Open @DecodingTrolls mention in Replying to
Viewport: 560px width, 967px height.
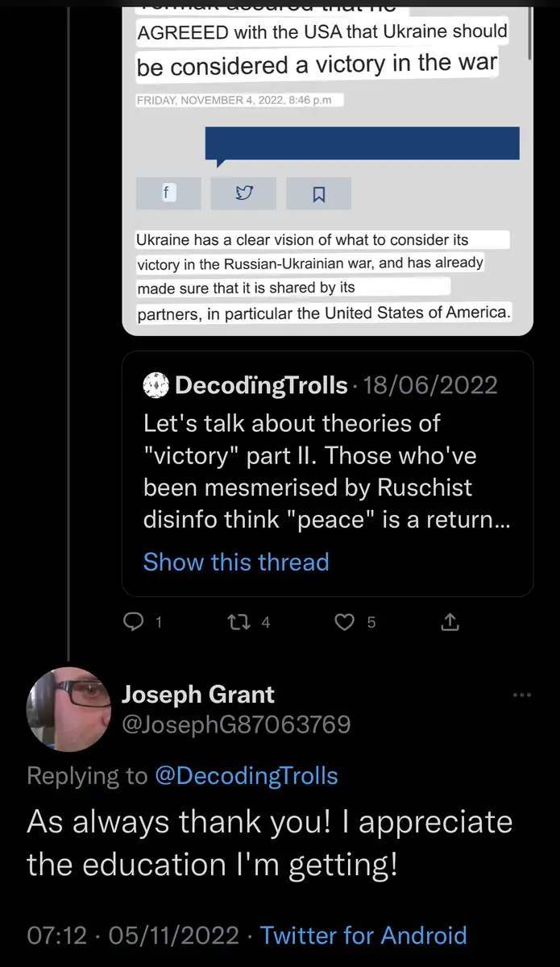[245, 776]
